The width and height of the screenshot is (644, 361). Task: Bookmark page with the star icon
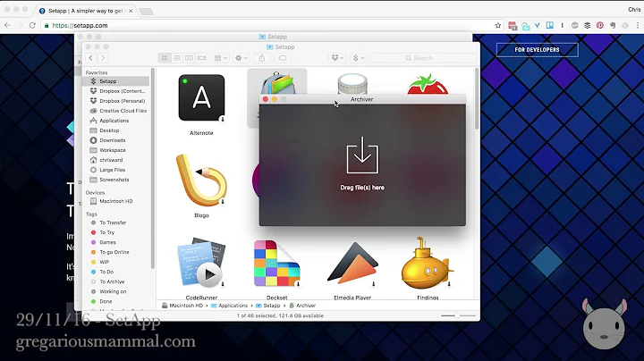(498, 25)
